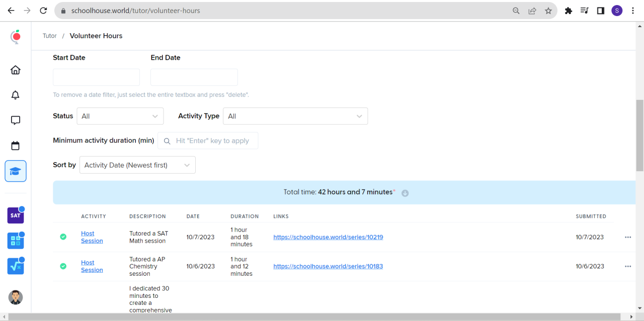Open the Status dropdown set to All
The image size is (644, 321).
[x=120, y=116]
